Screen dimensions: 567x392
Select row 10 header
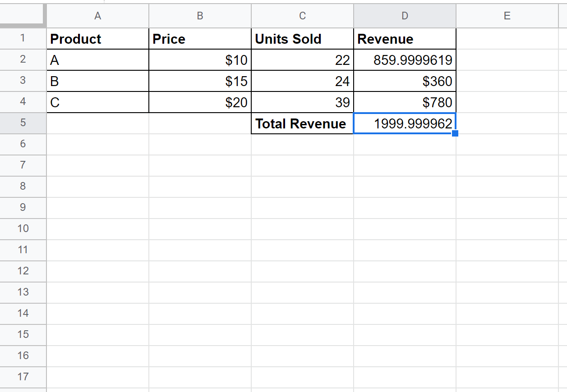tap(23, 228)
